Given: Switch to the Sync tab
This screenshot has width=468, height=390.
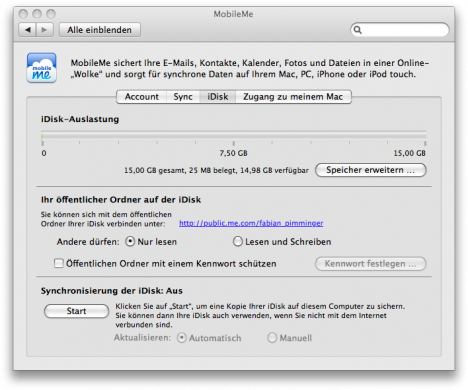Looking at the screenshot, I should coord(183,97).
